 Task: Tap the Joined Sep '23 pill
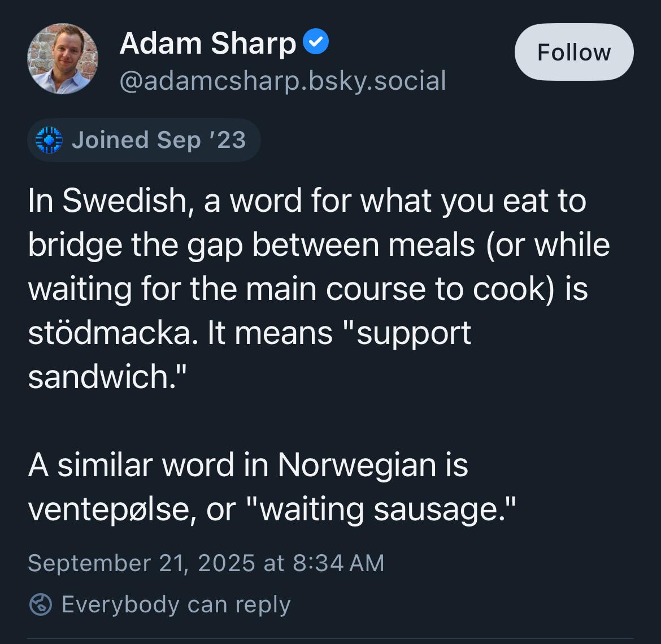(144, 140)
